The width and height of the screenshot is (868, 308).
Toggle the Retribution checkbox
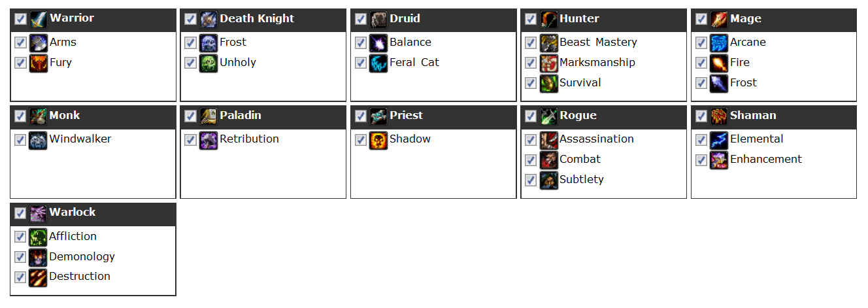click(x=190, y=140)
